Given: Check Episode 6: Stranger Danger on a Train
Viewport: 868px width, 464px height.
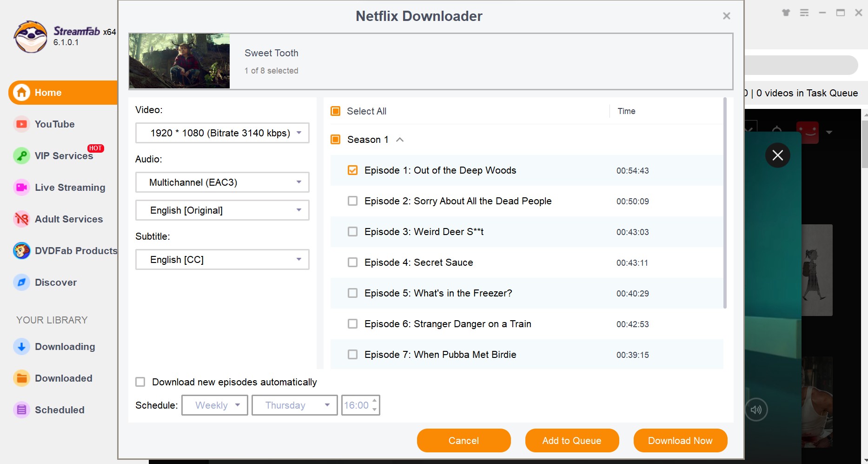Looking at the screenshot, I should click(x=352, y=324).
